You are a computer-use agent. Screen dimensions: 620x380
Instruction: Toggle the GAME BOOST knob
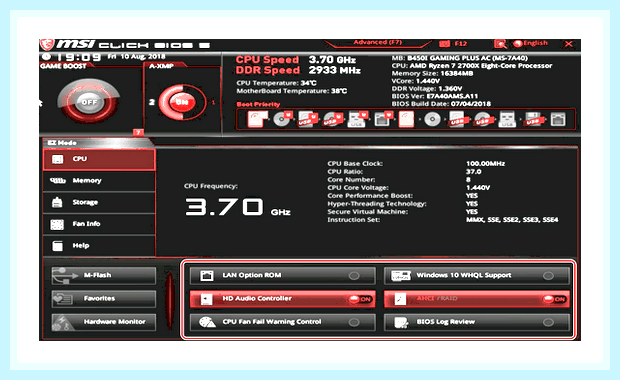click(x=89, y=102)
